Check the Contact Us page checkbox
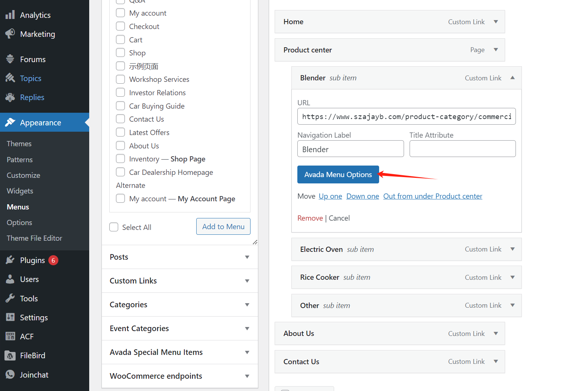The image size is (588, 391). 120,119
